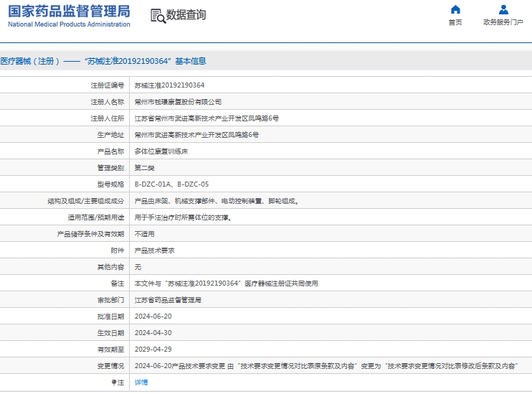Select remark text 本文件与…医疗器械注册证共同使用
The height and width of the screenshot is (394, 532).
(x=227, y=283)
